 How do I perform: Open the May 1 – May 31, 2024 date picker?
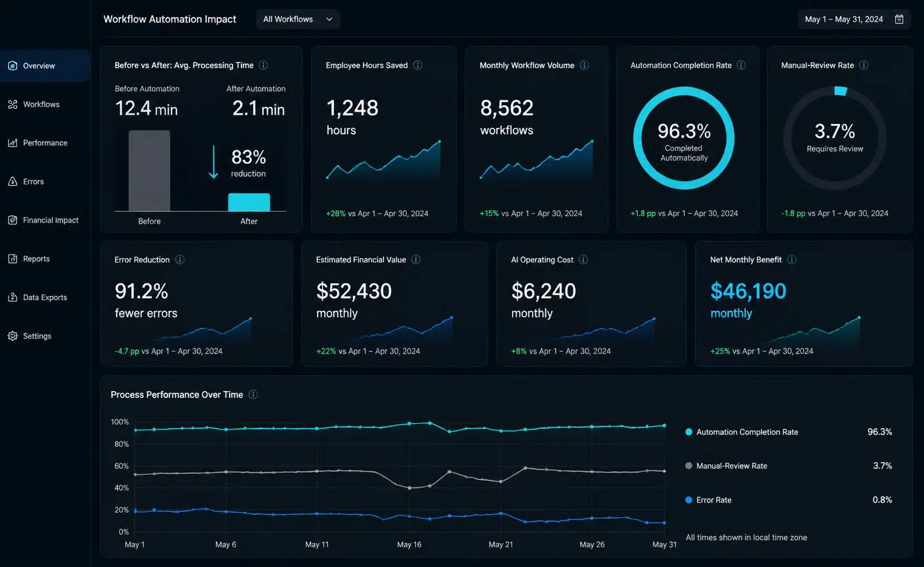[854, 19]
